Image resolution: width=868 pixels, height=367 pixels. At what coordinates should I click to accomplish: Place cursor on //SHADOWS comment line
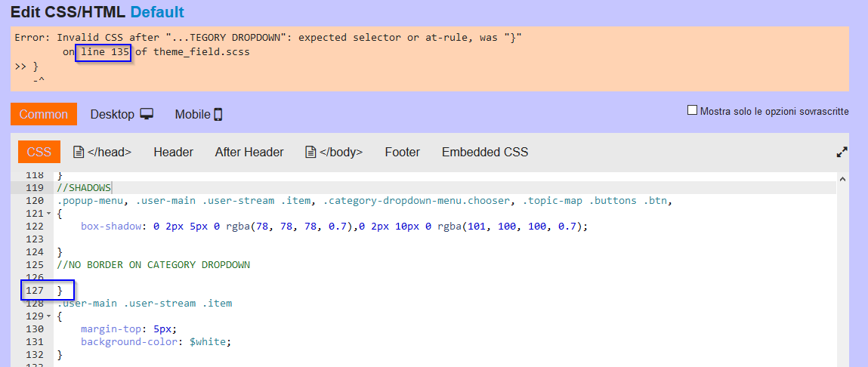[84, 187]
